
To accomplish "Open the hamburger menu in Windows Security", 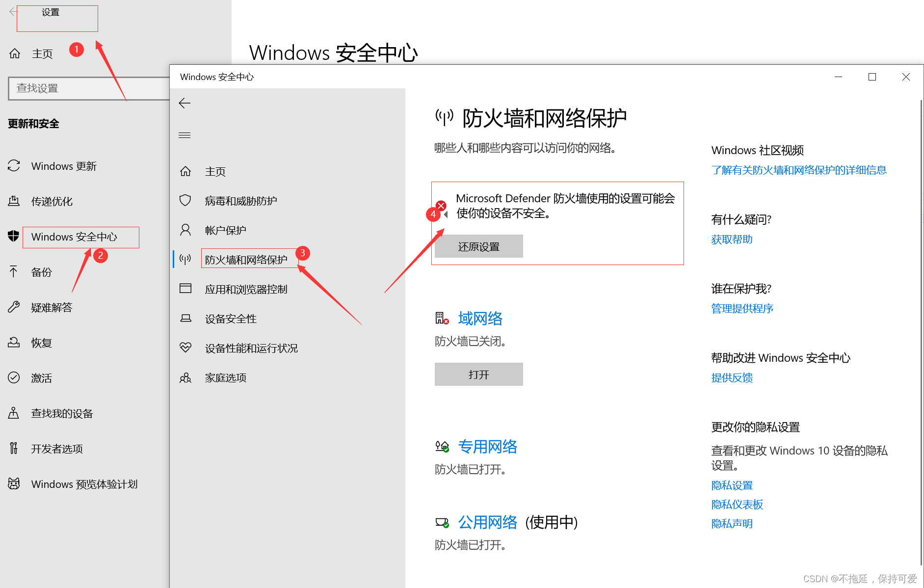I will click(185, 135).
